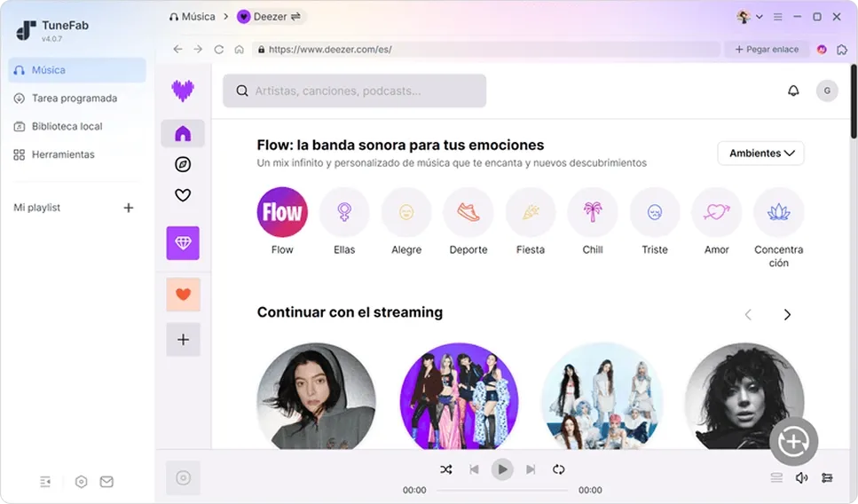Switch service via Deezer selector

coord(271,17)
